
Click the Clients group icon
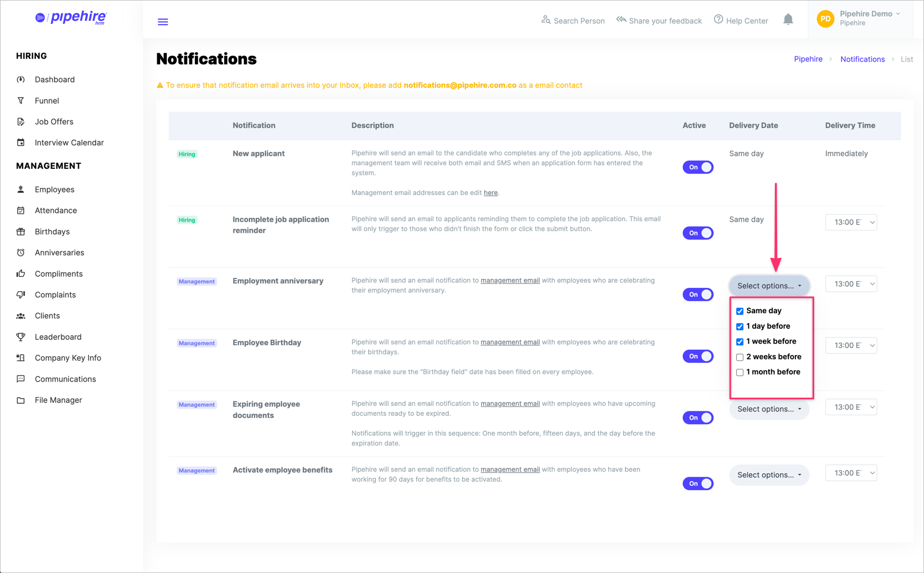coord(21,316)
